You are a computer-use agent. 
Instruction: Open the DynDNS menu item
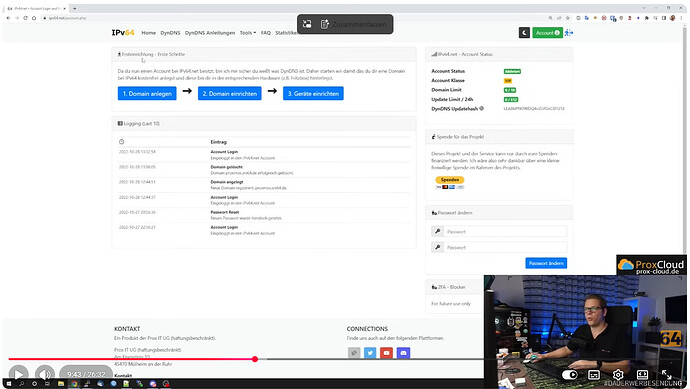170,33
